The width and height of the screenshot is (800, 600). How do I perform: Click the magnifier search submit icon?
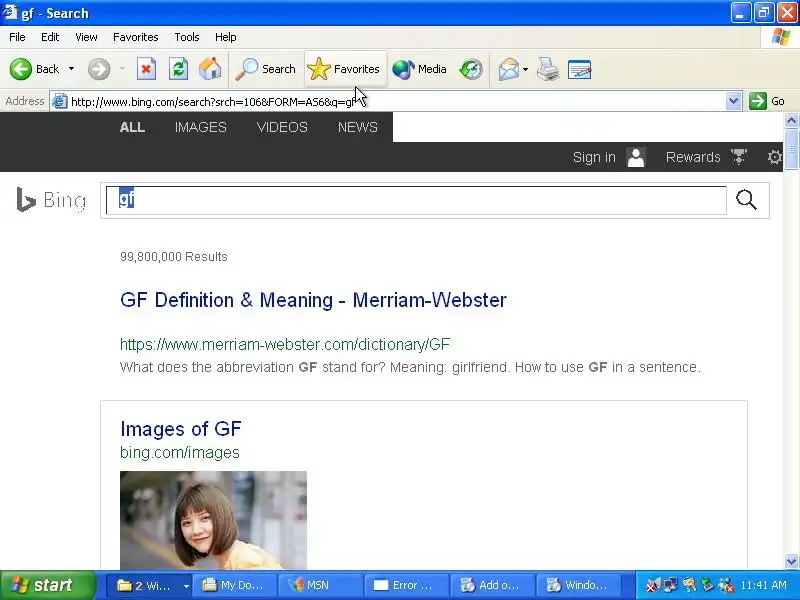(746, 199)
